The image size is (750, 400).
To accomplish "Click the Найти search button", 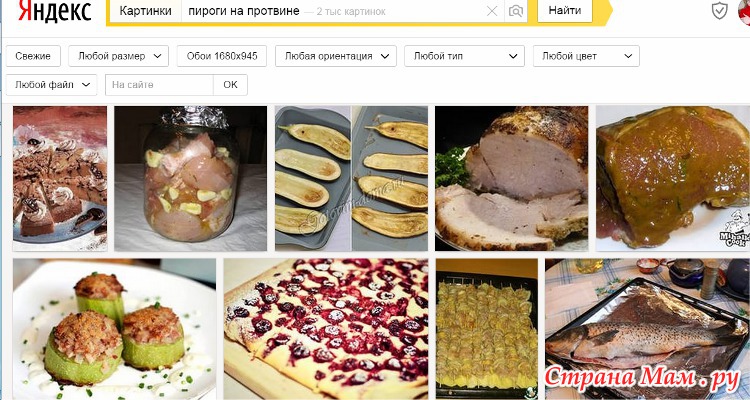I will (565, 11).
